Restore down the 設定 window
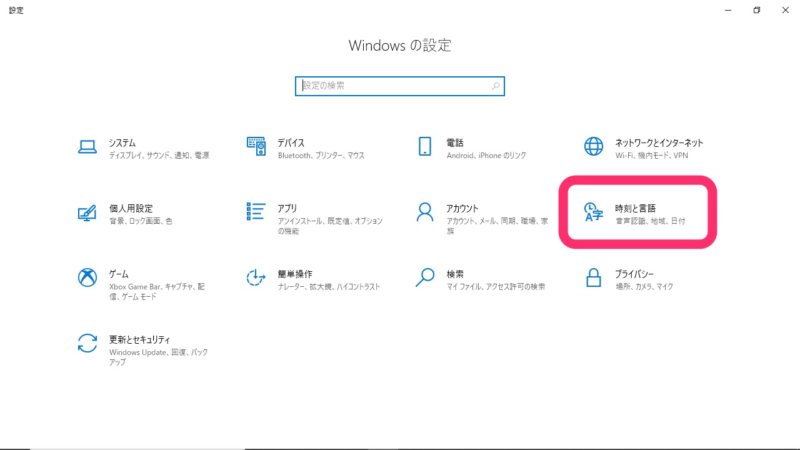The width and height of the screenshot is (800, 450). (x=757, y=10)
